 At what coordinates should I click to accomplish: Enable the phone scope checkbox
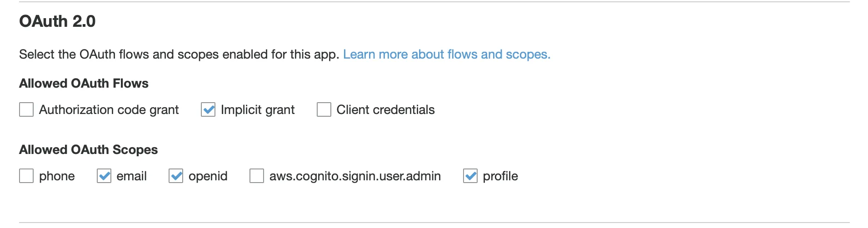click(x=26, y=176)
